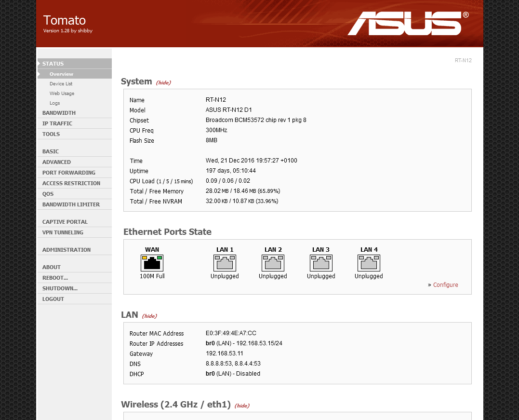
Task: Click the free memory value 28.02 MB / 18.46 MB
Action: click(243, 191)
